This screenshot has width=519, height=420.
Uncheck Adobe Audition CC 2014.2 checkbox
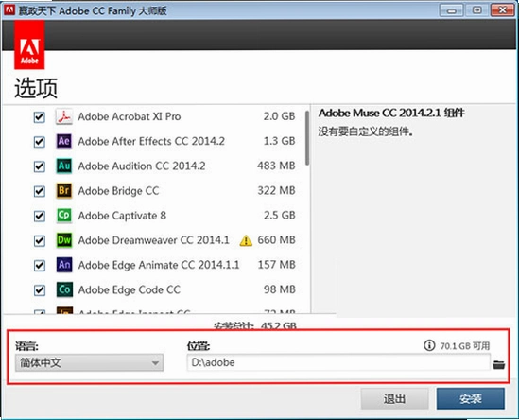pos(40,166)
